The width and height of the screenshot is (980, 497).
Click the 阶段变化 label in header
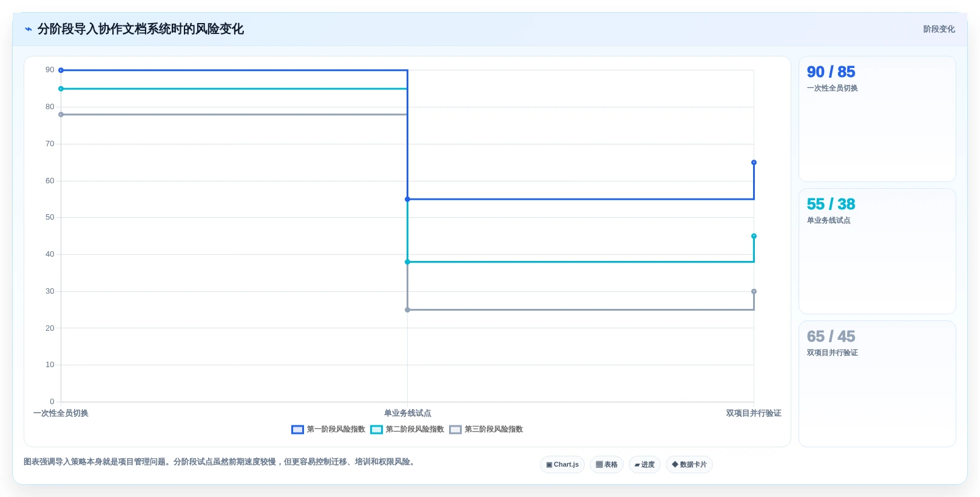[939, 29]
